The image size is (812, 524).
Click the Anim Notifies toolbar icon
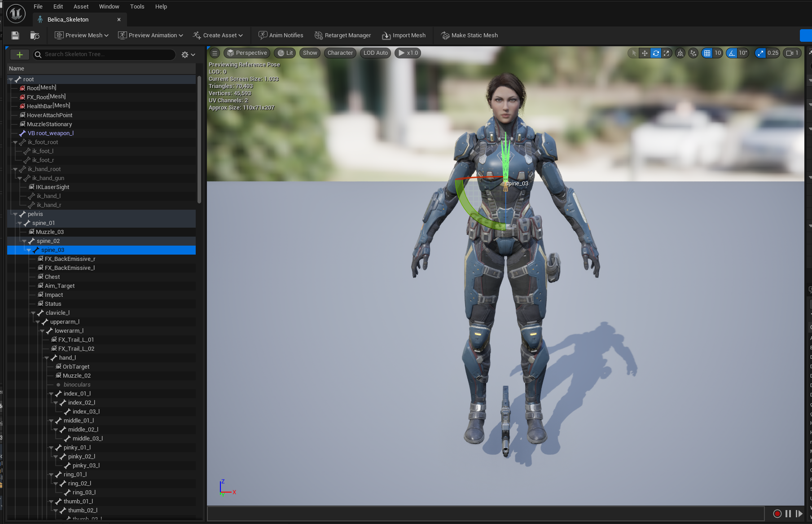pyautogui.click(x=263, y=35)
